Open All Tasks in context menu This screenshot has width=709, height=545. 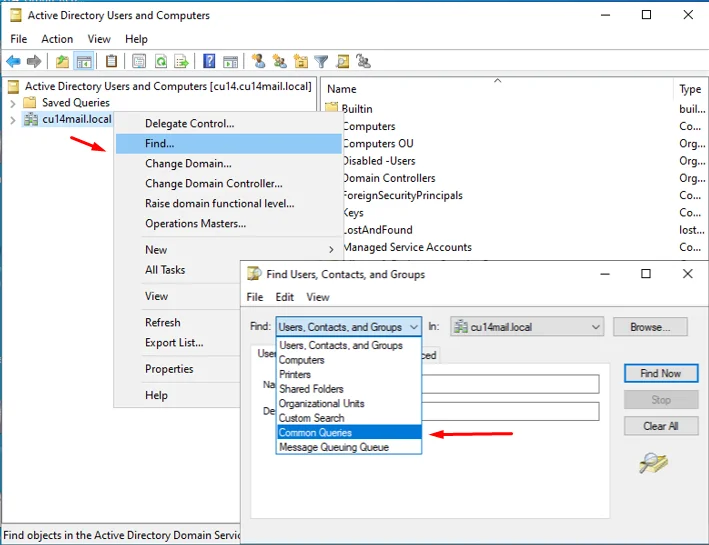pyautogui.click(x=178, y=270)
